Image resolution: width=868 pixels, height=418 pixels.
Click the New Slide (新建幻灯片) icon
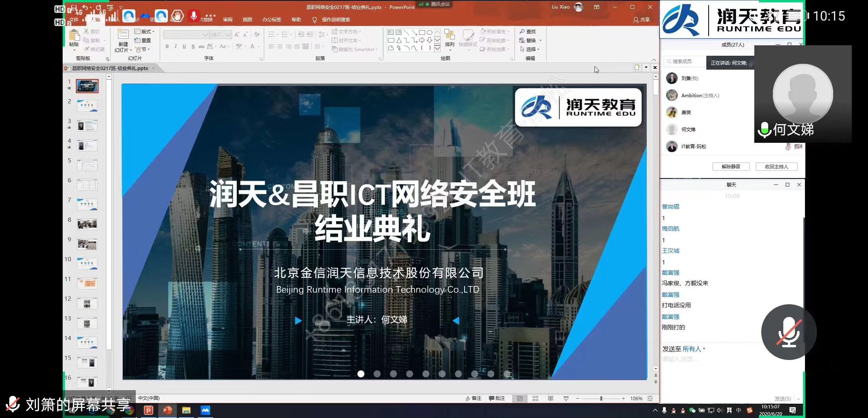(x=123, y=35)
